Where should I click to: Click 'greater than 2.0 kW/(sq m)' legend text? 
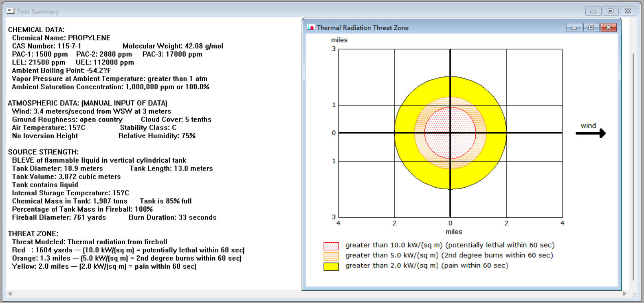tap(427, 265)
